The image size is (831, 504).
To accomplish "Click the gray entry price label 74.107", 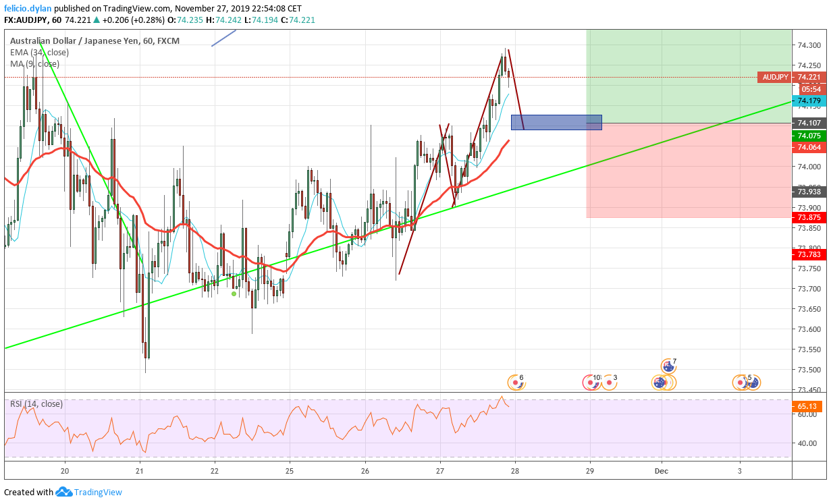I will 809,123.
